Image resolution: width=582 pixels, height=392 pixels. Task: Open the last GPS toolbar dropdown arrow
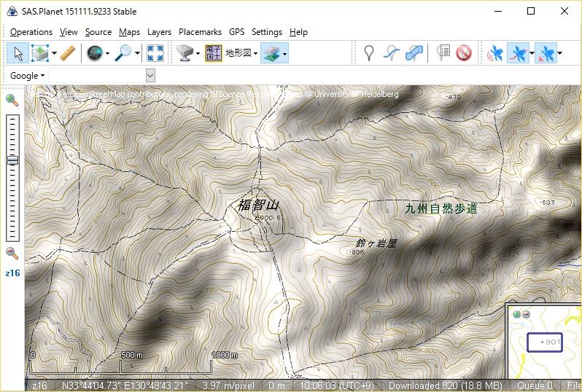(559, 53)
